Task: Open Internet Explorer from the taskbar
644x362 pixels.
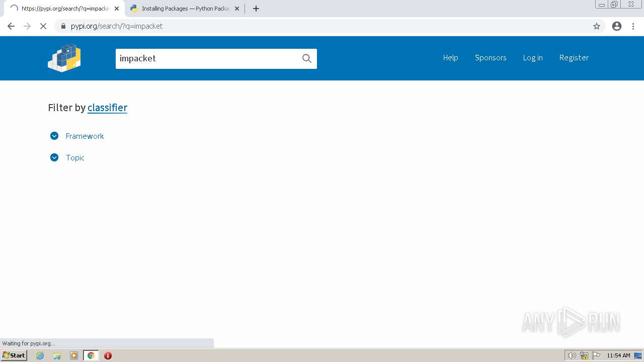Action: 40,355
